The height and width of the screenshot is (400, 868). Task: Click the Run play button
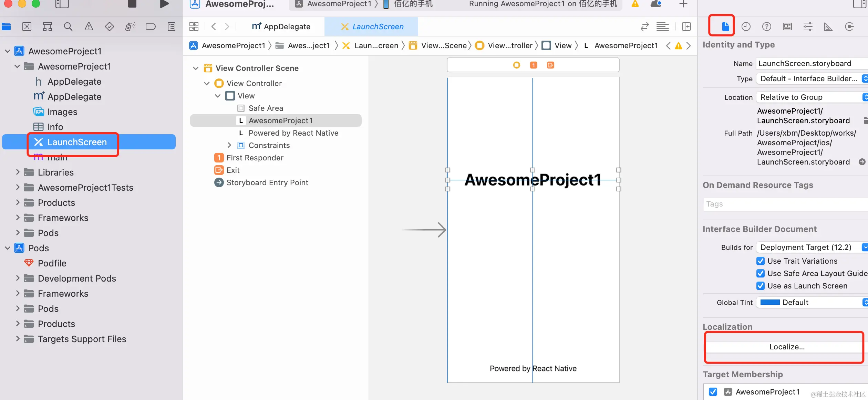point(164,4)
